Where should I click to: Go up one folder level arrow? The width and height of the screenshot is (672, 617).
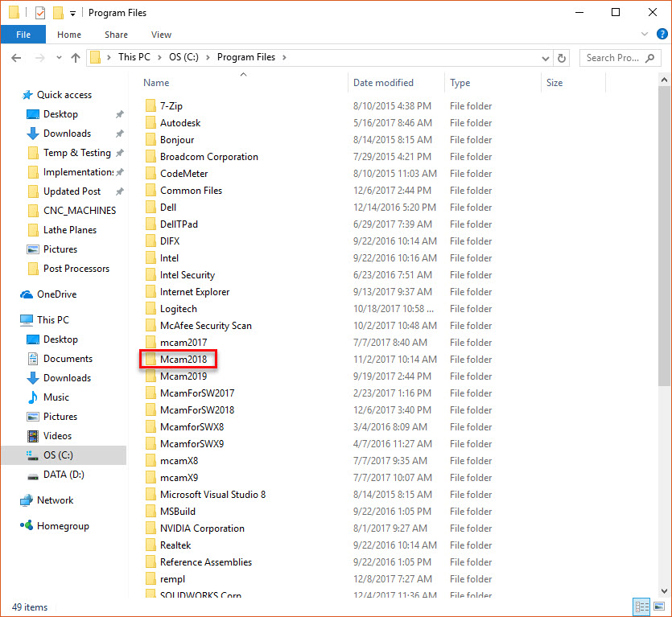tap(76, 58)
